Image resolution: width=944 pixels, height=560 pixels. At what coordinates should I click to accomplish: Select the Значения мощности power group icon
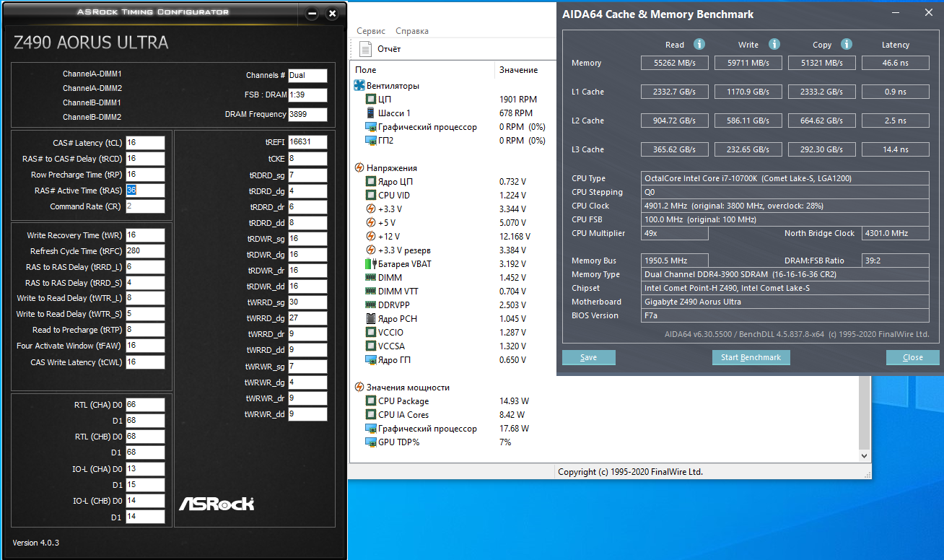pos(359,387)
